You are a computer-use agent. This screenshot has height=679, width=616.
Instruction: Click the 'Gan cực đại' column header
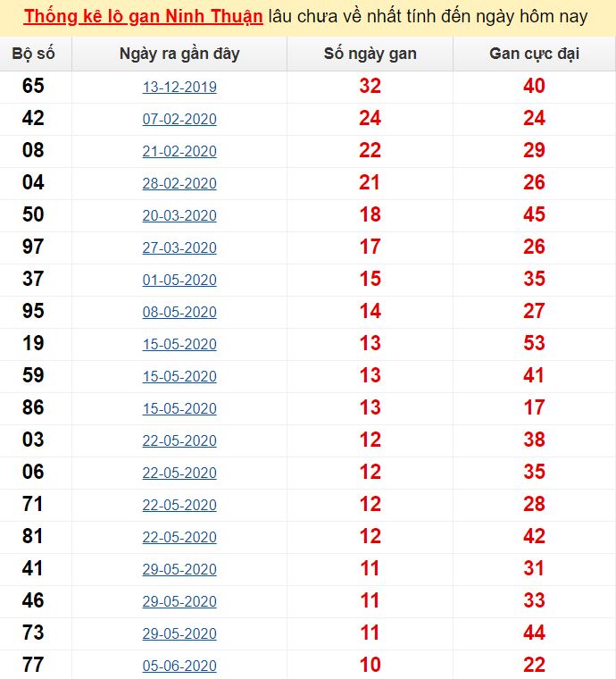(x=534, y=54)
